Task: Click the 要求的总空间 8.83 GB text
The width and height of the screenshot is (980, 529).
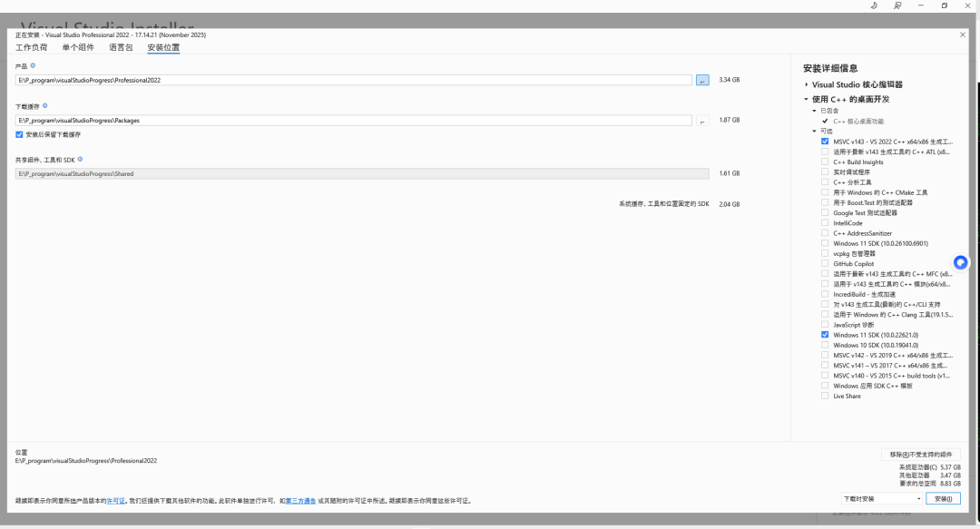Action: point(930,484)
